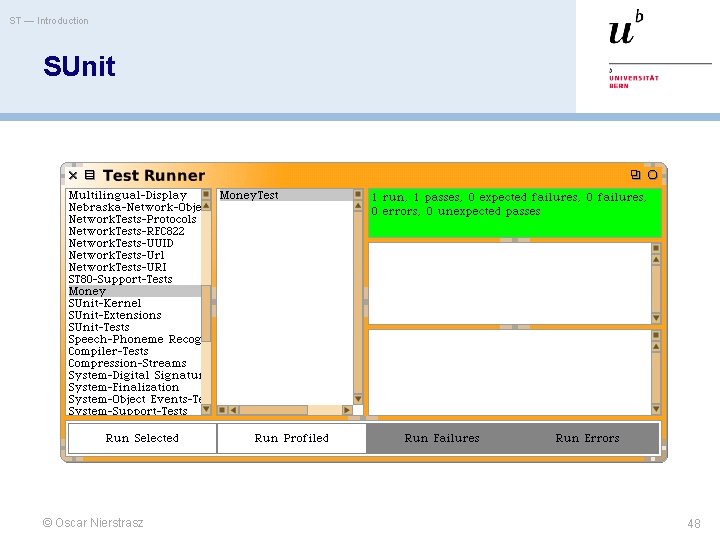
Task: Click the green test result summary pane
Action: pos(515,213)
